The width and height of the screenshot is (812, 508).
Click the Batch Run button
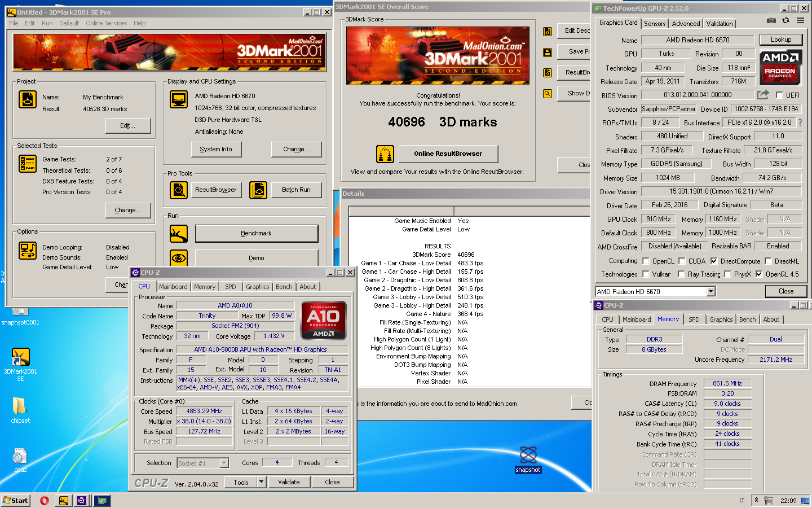(296, 190)
